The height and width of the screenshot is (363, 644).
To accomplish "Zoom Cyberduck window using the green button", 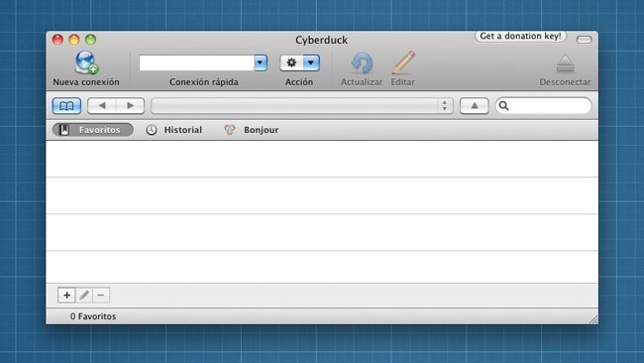I will (90, 40).
